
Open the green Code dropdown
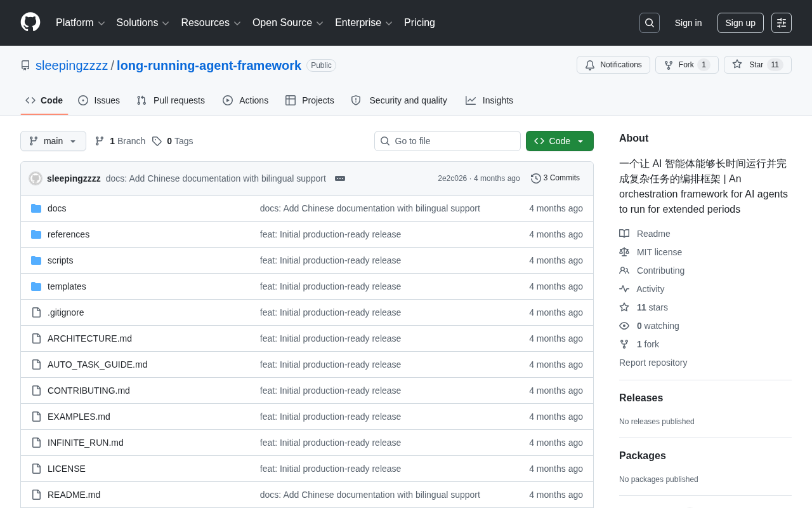point(560,141)
